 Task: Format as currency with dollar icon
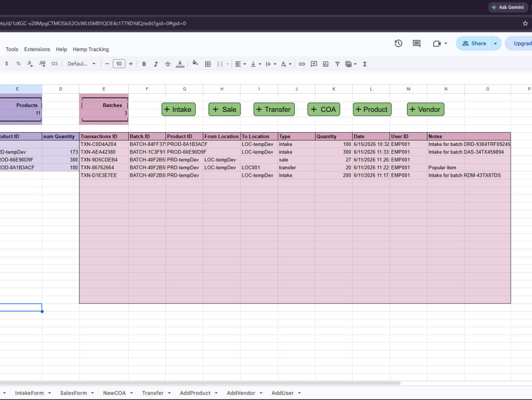(6, 64)
